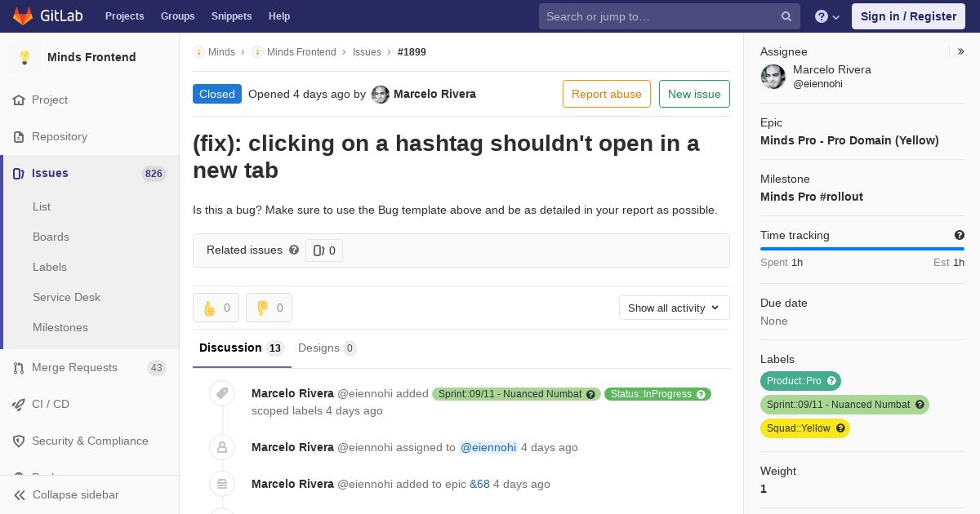Click Merge Requests count badge 43
Screen dimensions: 980x514
click(x=157, y=367)
